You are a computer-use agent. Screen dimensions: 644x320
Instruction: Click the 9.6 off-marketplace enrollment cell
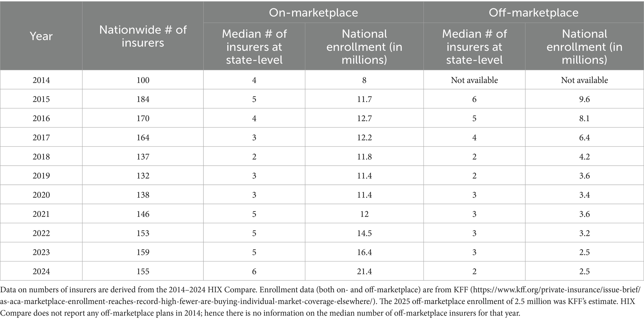584,99
